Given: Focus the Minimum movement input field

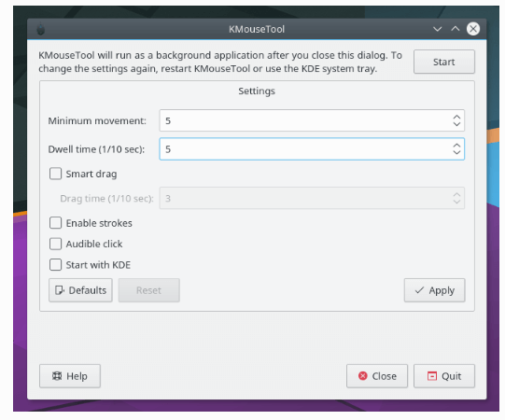Looking at the screenshot, I should pyautogui.click(x=312, y=120).
